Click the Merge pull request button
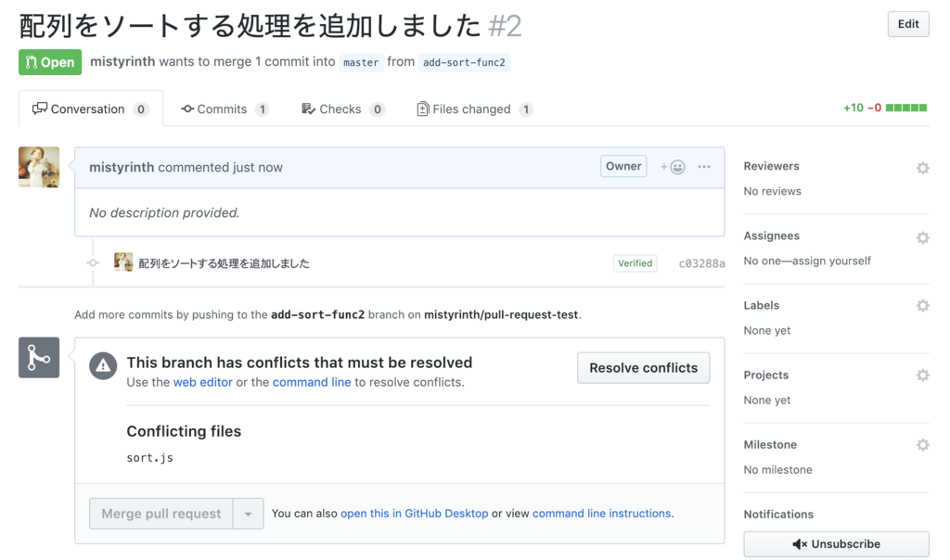 [x=161, y=514]
